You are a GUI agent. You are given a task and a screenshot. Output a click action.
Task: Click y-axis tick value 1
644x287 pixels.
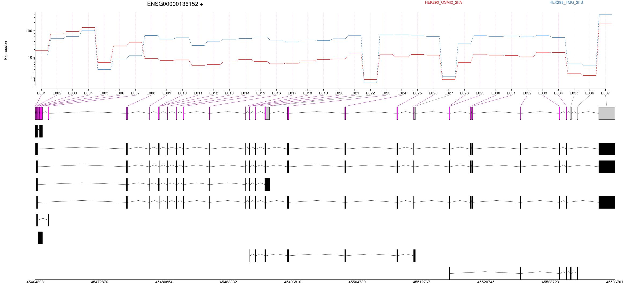[31, 78]
